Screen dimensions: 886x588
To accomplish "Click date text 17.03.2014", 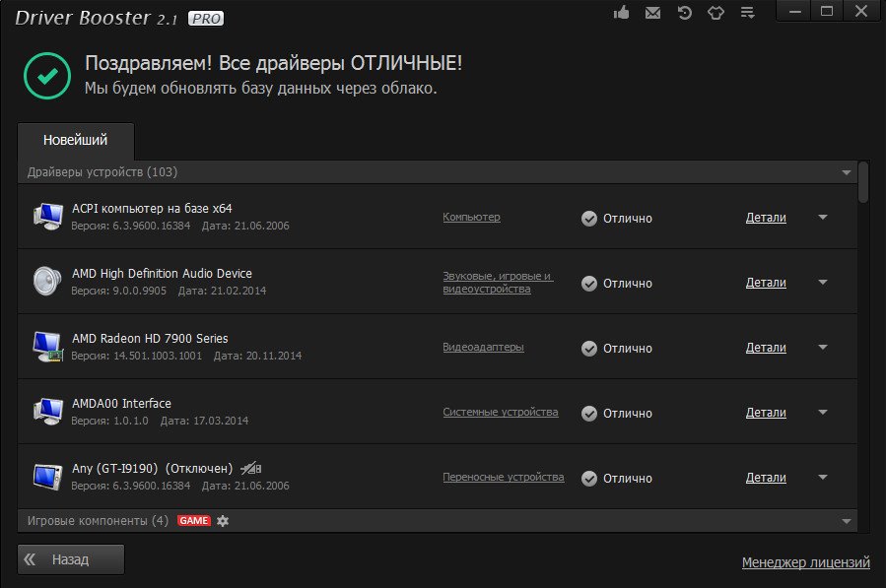I will (x=221, y=421).
